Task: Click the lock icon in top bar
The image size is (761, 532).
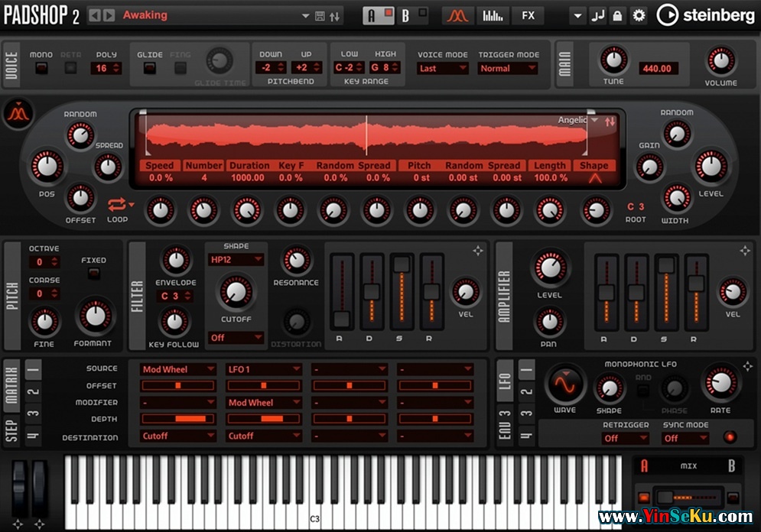Action: [x=617, y=15]
